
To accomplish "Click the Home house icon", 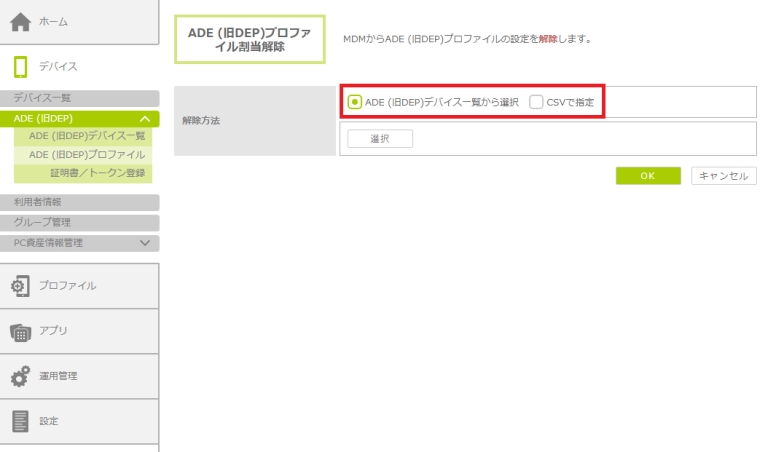I will pos(21,22).
